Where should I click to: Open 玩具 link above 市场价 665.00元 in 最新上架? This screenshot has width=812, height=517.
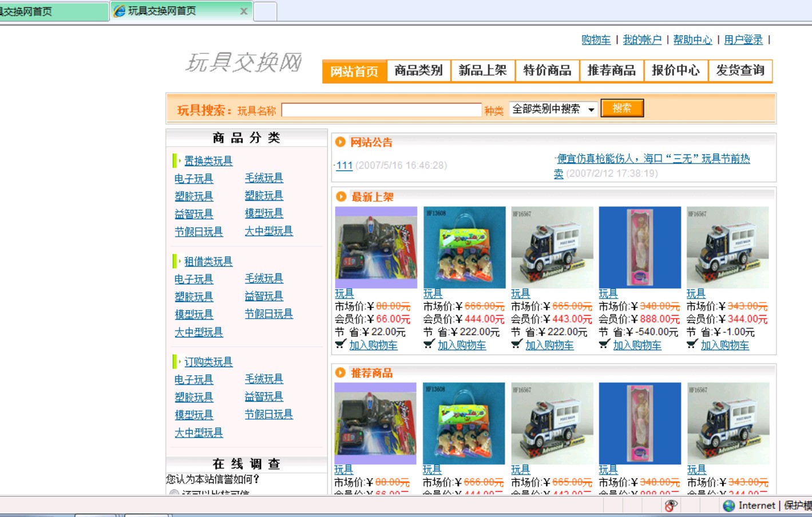click(520, 294)
